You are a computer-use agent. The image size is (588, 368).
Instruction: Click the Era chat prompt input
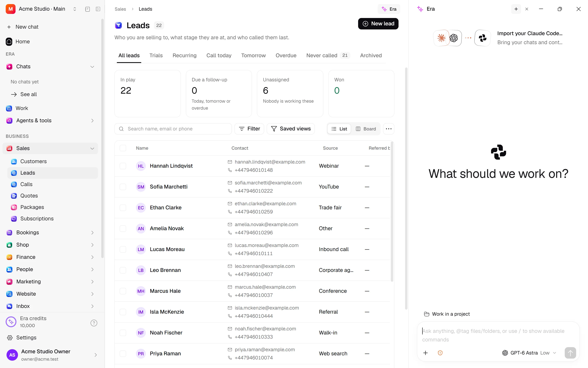click(498, 335)
